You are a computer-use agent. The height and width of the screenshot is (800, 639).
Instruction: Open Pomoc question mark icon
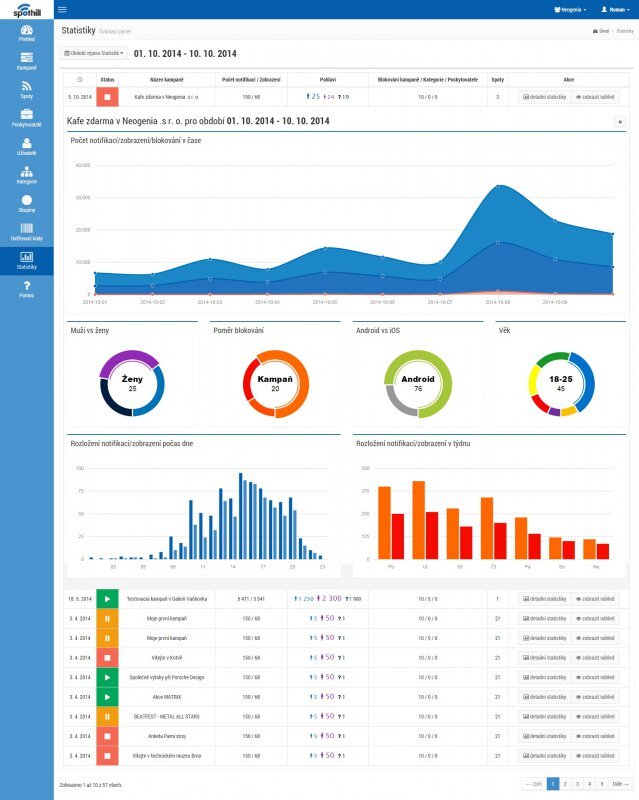click(26, 288)
